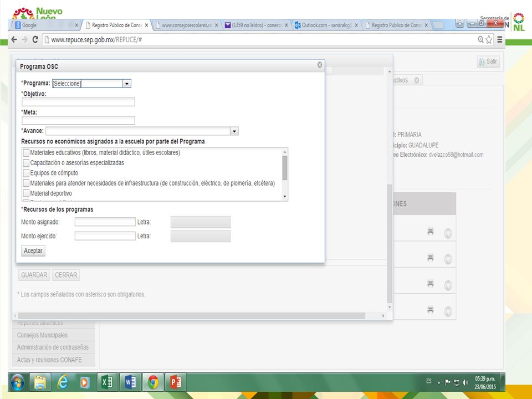
Task: Click network icon in system tray
Action: click(x=456, y=383)
